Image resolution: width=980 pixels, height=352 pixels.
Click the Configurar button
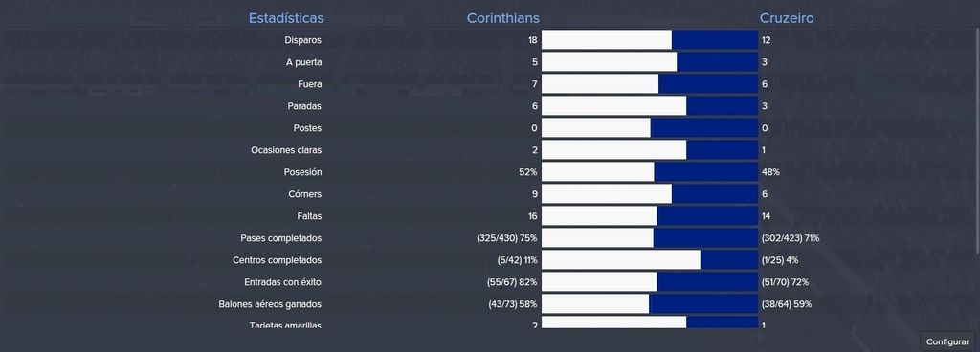coord(947,341)
